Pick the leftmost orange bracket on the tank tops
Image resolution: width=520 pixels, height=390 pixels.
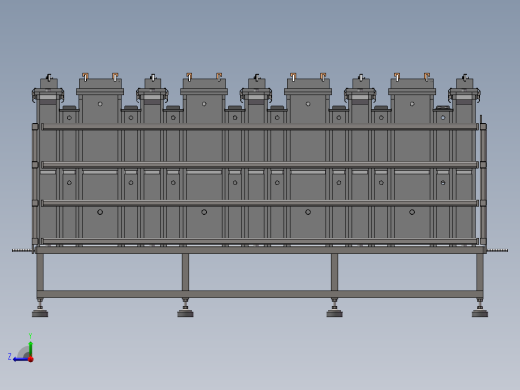(85, 77)
